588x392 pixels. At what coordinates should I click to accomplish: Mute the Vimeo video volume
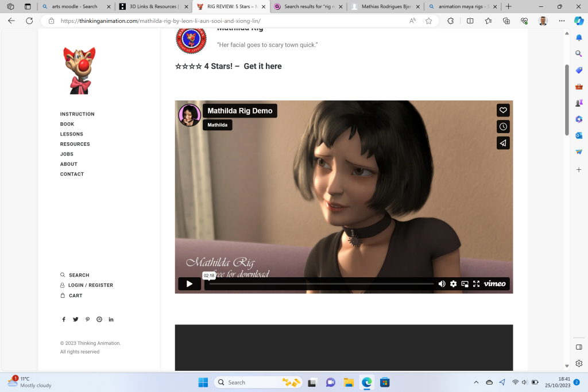[442, 284]
